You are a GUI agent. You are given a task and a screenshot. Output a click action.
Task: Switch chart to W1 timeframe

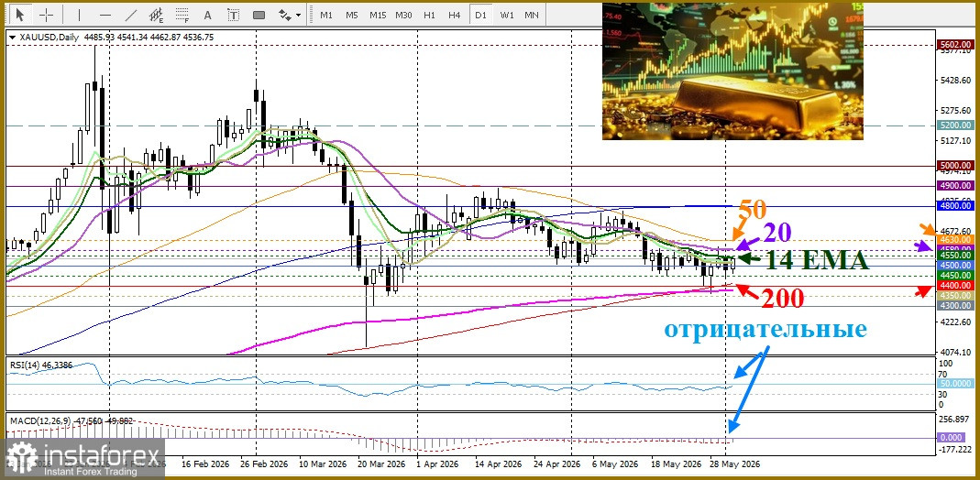pyautogui.click(x=506, y=15)
